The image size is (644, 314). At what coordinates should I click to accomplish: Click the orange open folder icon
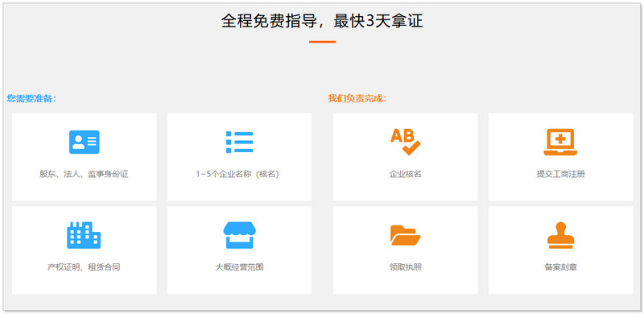tap(406, 235)
